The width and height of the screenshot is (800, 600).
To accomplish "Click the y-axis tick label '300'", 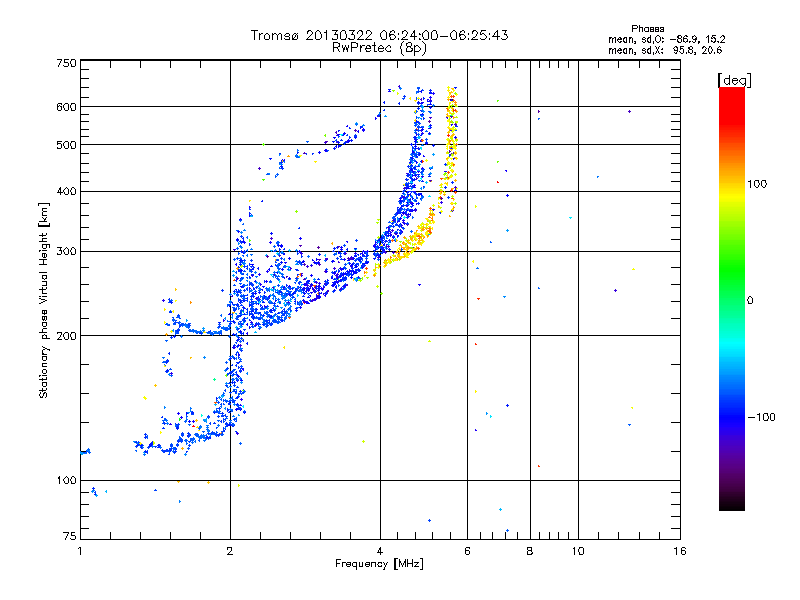I will click(x=66, y=252).
